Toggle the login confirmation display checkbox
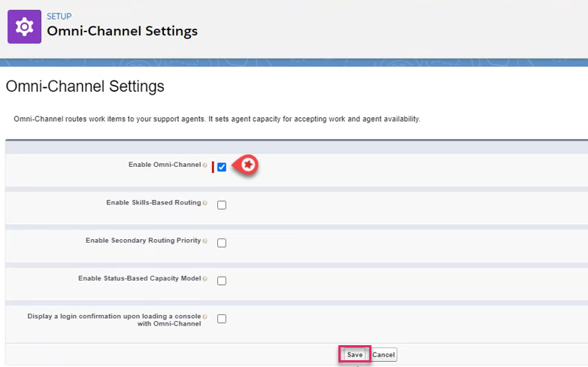This screenshot has height=367, width=588. point(222,319)
